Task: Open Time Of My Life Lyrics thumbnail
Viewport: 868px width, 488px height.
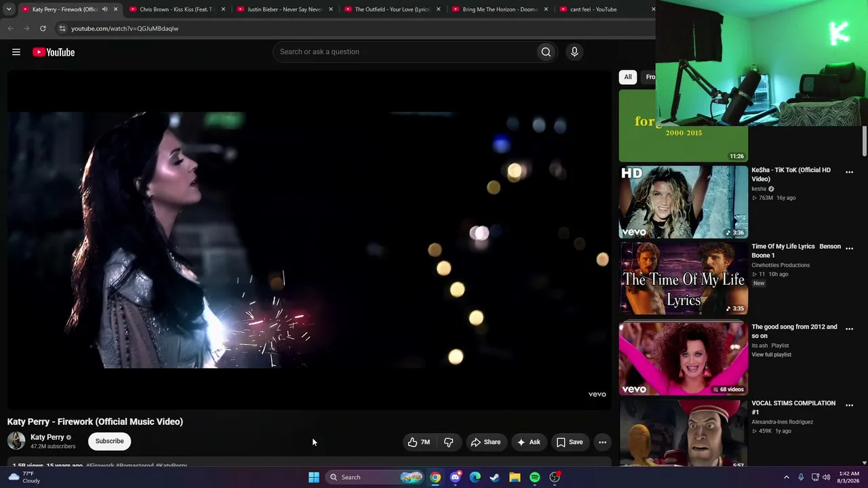Action: [x=684, y=279]
